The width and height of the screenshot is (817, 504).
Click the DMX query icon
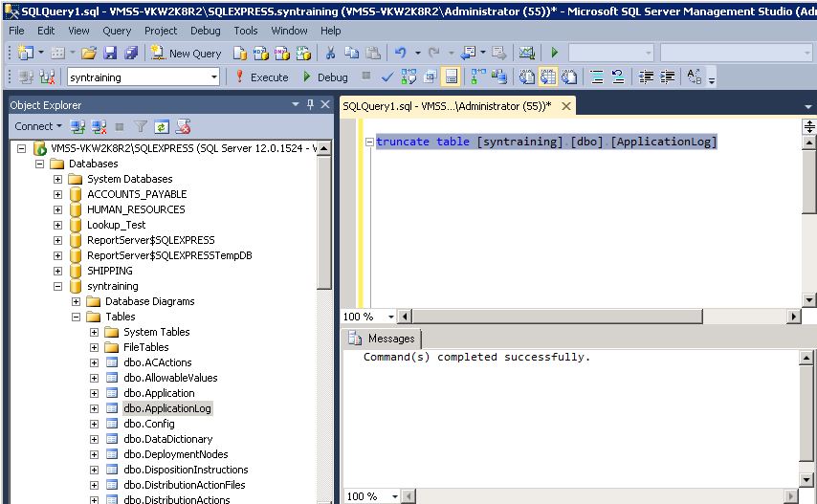coord(282,53)
